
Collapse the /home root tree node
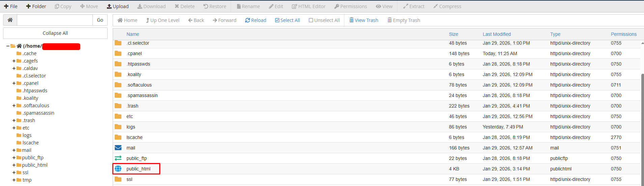coord(8,46)
